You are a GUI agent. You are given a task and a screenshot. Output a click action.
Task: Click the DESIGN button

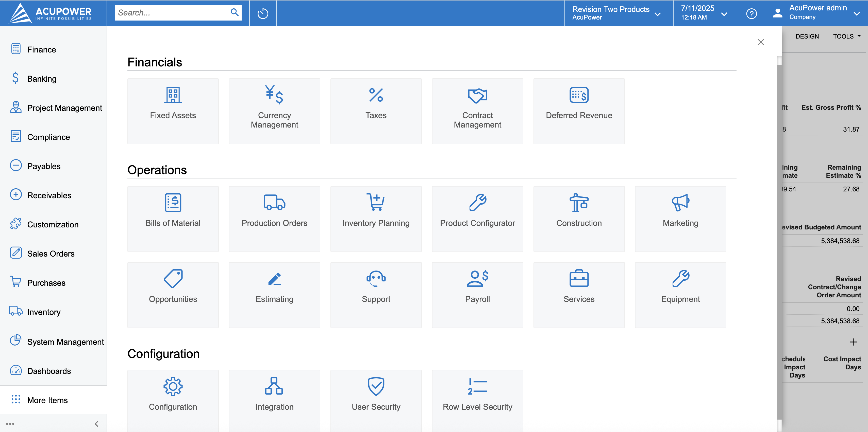pyautogui.click(x=807, y=36)
